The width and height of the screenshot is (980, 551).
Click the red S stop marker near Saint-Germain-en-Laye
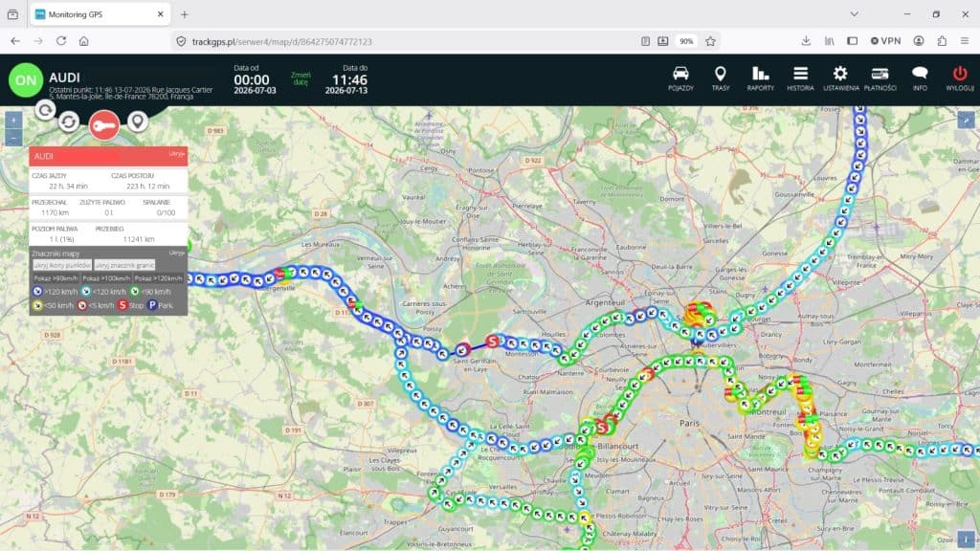(x=493, y=342)
